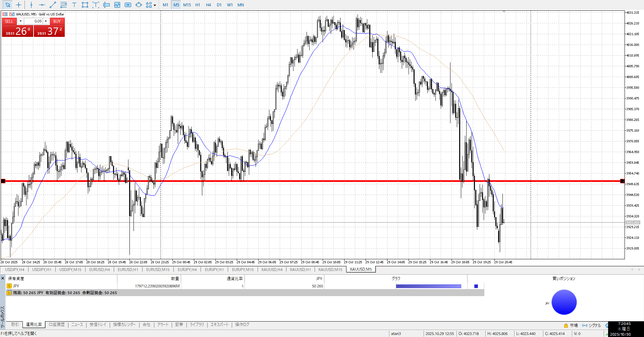Click the depth of market icon on chart
644x337 pixels.
(5, 14)
